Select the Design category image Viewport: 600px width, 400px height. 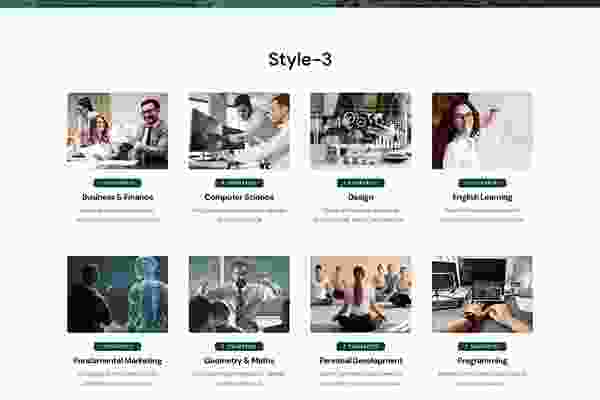(360, 131)
